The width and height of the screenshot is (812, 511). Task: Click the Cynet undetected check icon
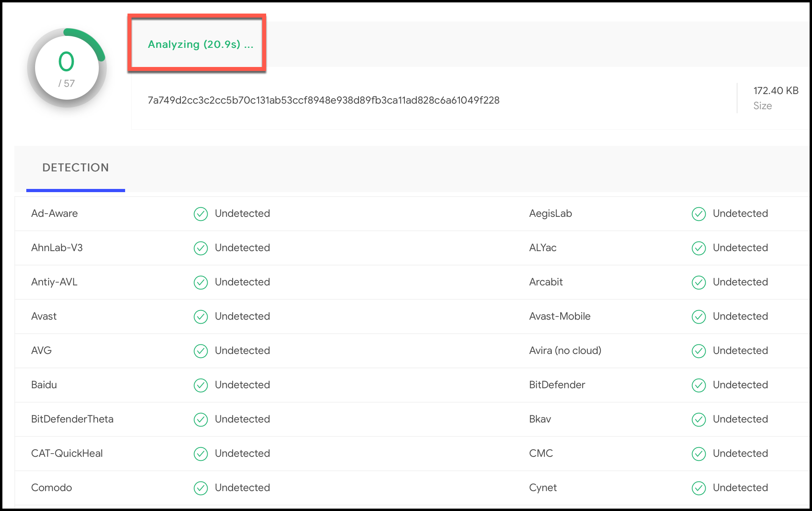pyautogui.click(x=698, y=488)
